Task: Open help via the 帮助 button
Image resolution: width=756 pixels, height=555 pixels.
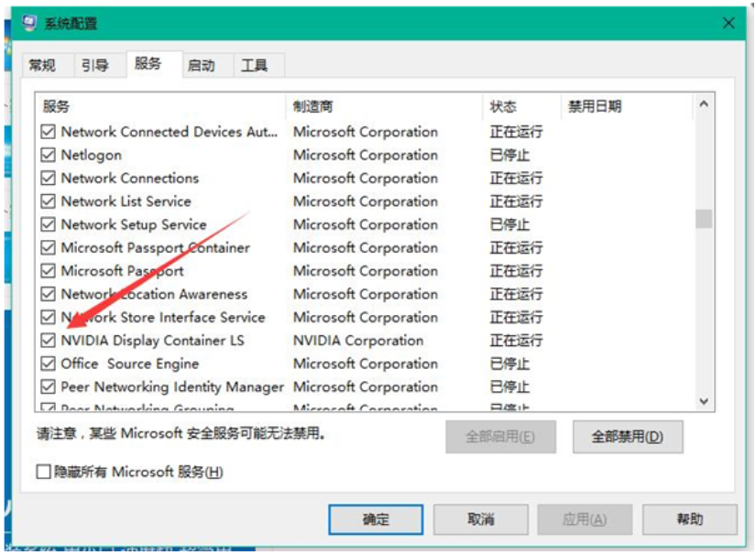Action: click(689, 519)
